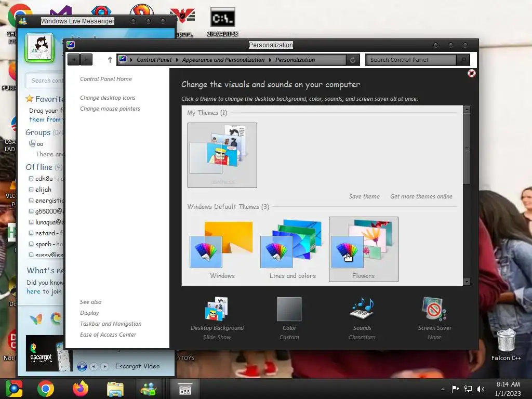
Task: Click the escargot banner ad in Messenger
Action: (x=49, y=353)
